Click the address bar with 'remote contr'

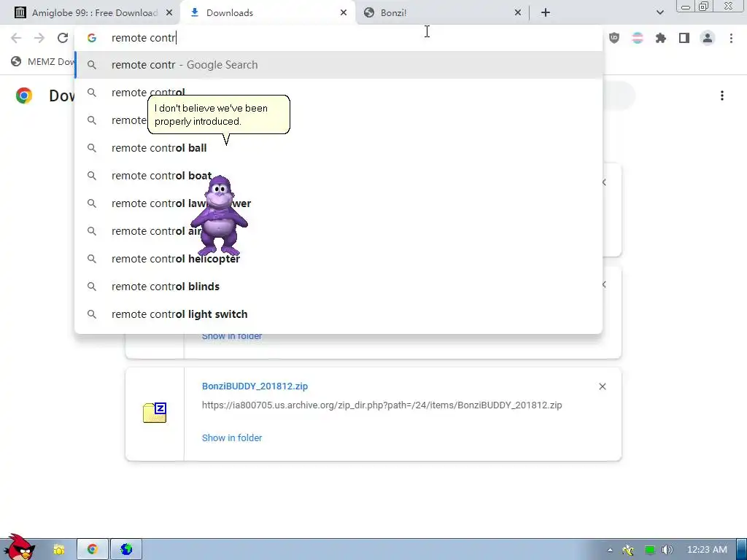(338, 38)
